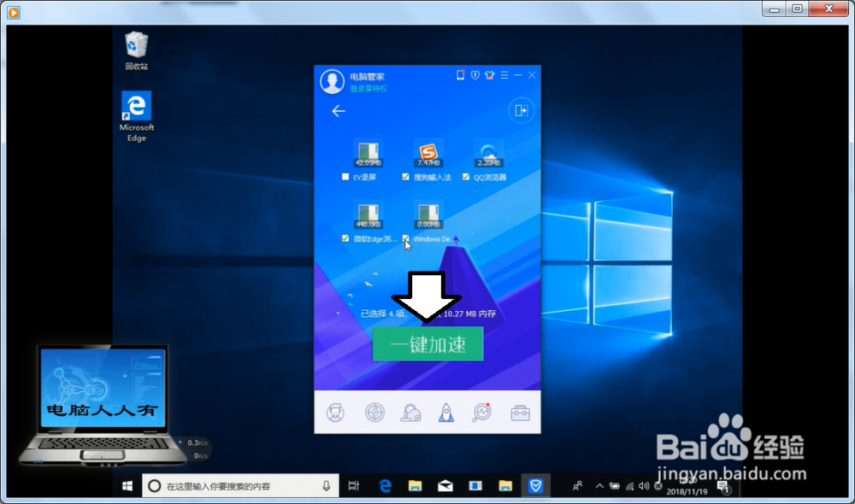The image size is (855, 504).
Task: Click the battery icon in the system tray
Action: point(615,486)
